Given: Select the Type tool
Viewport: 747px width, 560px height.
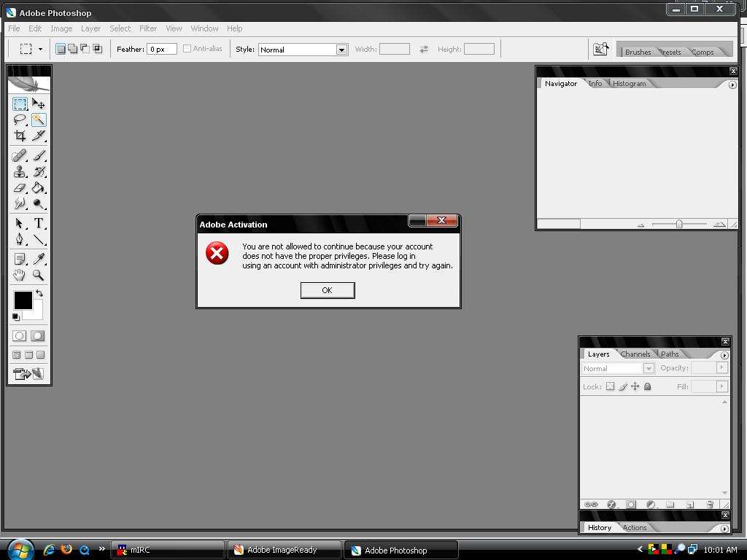Looking at the screenshot, I should [x=39, y=223].
